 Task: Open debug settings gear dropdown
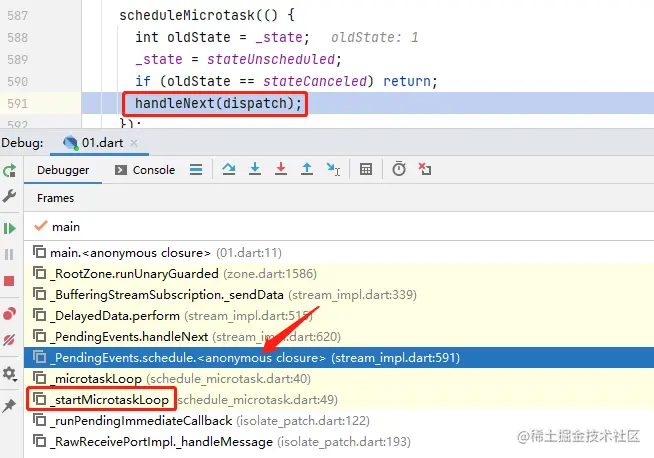point(10,373)
